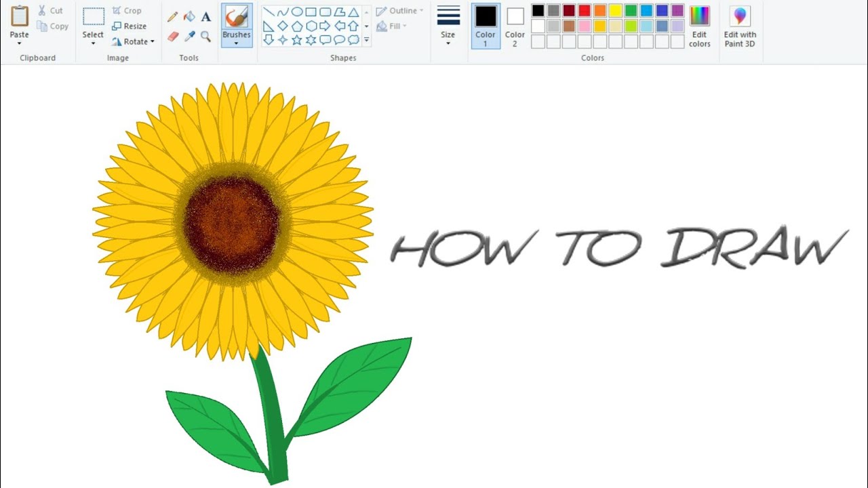
Task: Move down one row in Shapes gallery
Action: [x=367, y=26]
